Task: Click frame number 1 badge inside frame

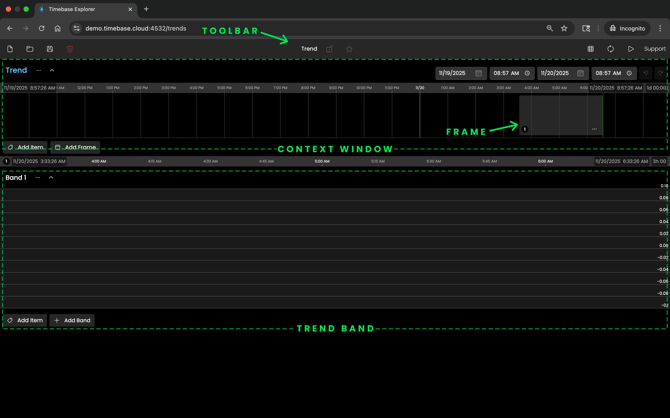Action: (x=525, y=129)
